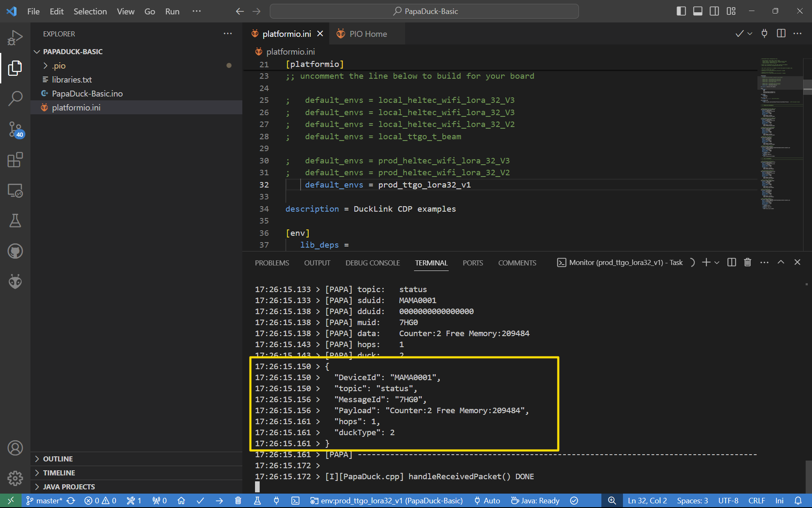Click PlatformIO Clean trash icon in status bar

238,501
